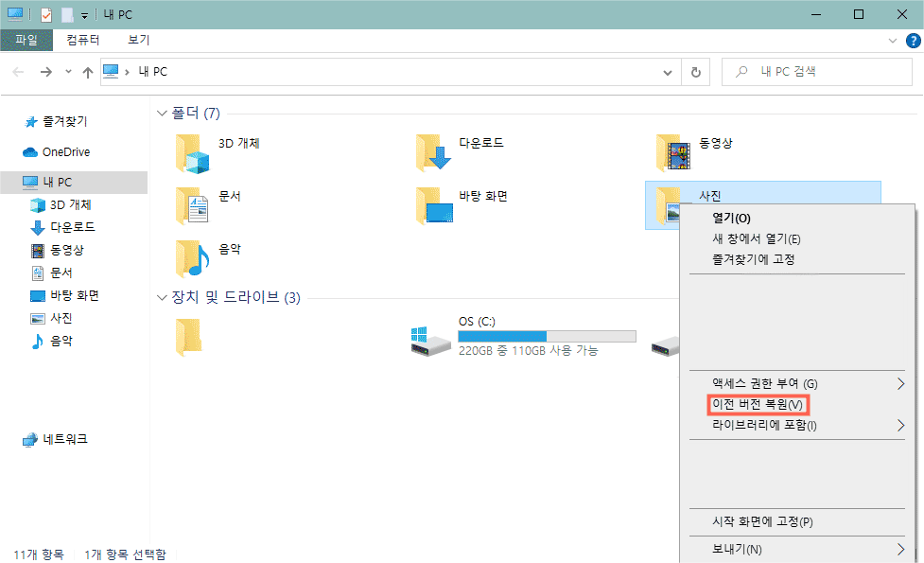Choose 이전 버전 복원 from context menu
Viewport: 924px width, 563px height.
pyautogui.click(x=759, y=405)
